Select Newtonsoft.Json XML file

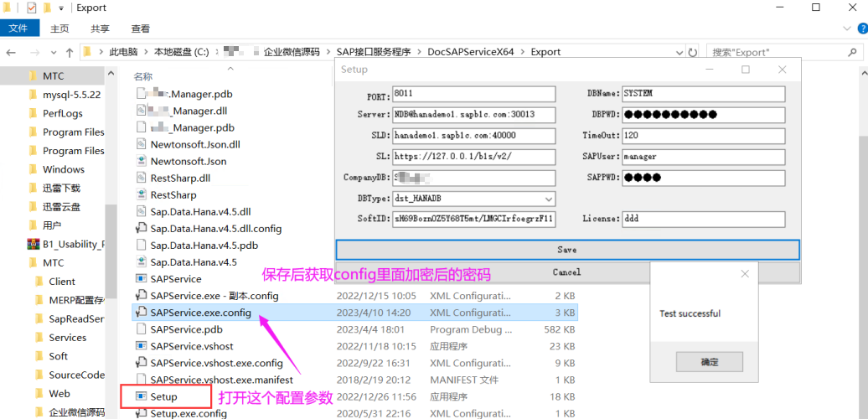click(x=189, y=162)
